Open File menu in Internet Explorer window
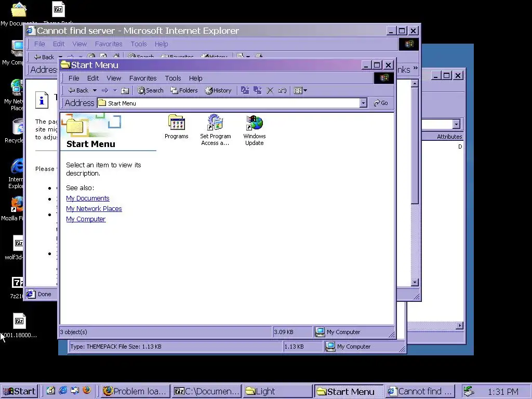 tap(39, 44)
